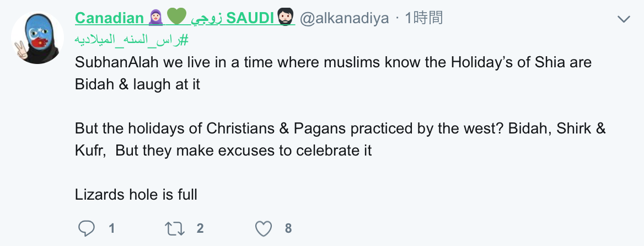The image size is (644, 246).
Task: Click the bearded man emoji after SAUDI
Action: point(286,18)
